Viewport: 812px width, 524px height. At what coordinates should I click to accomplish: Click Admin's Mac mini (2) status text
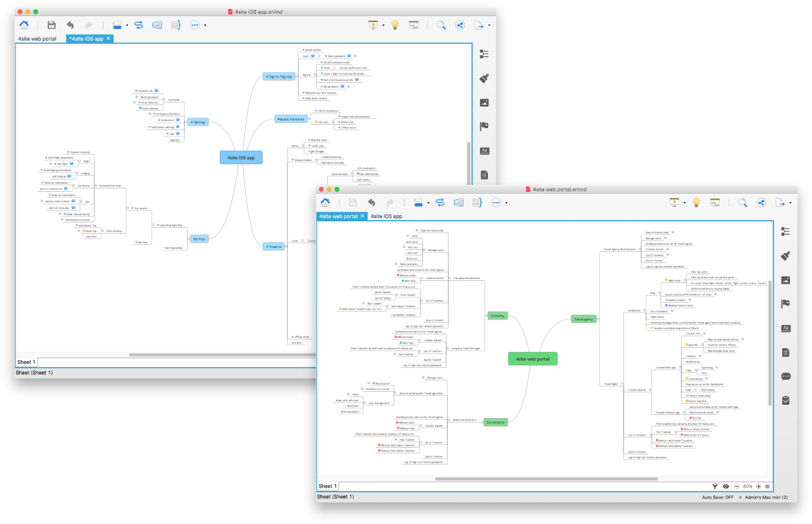(766, 497)
